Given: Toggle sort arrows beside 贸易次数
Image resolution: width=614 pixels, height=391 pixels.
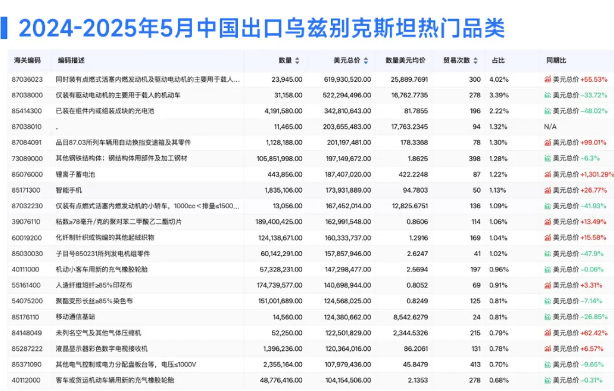Looking at the screenshot, I should pos(475,61).
